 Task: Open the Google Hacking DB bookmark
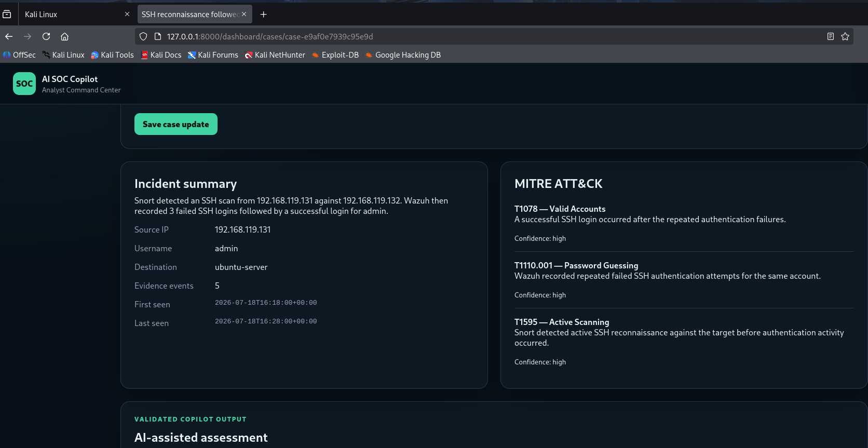coord(403,55)
